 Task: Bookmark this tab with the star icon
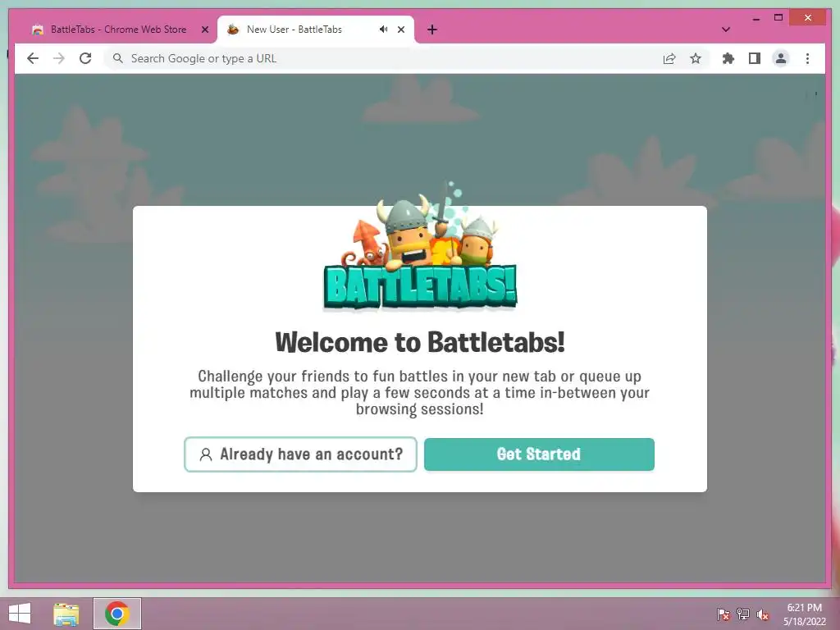pos(696,58)
